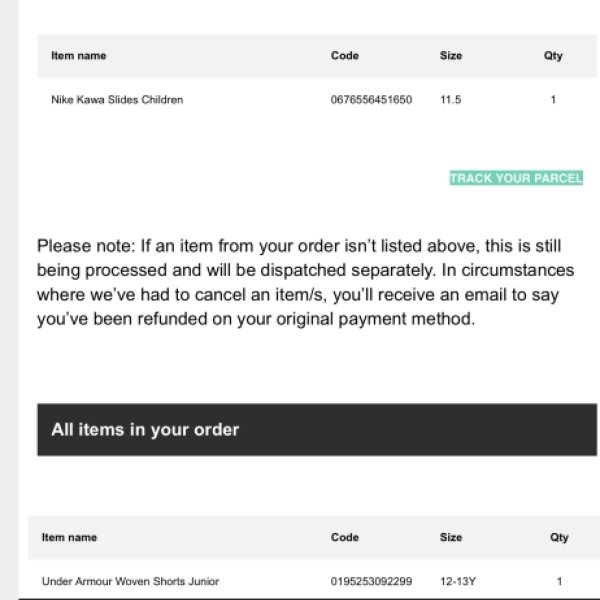Viewport: 600px width, 600px height.
Task: Click quantity 1 for Nike Kawa Slides
Action: pos(553,100)
